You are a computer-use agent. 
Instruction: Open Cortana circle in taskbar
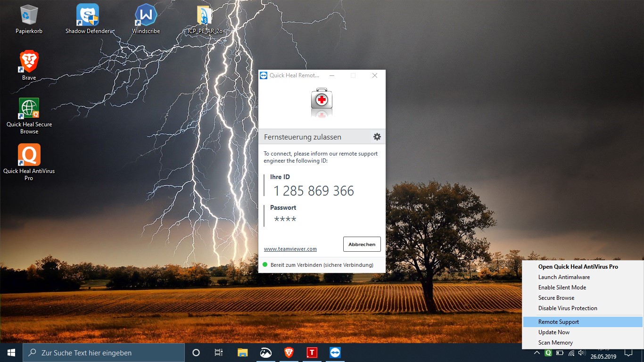click(x=196, y=353)
